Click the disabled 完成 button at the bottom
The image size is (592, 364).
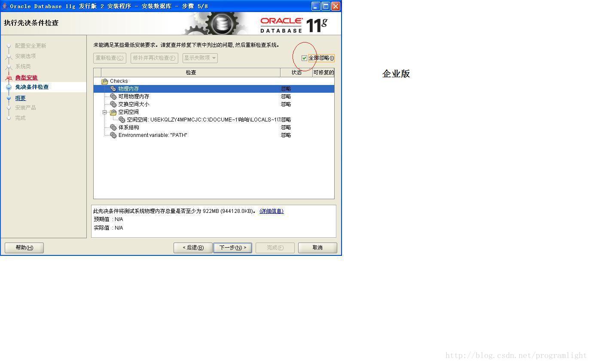(275, 248)
